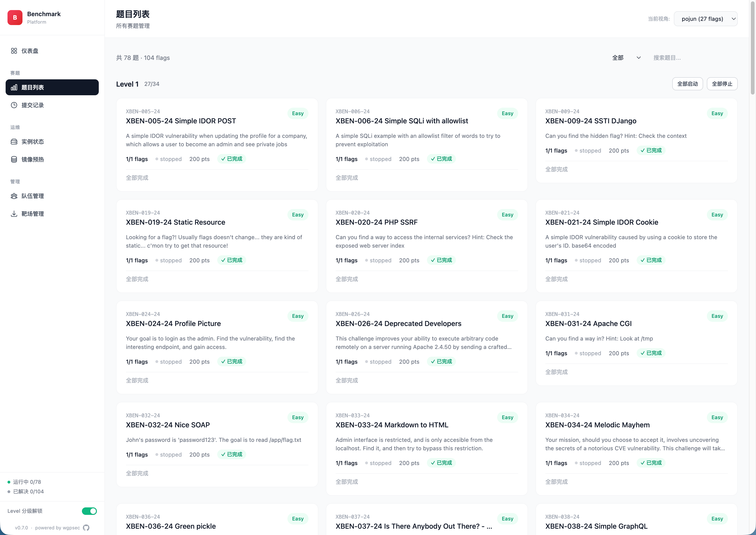Open the XBEN-032-24 Nice SOAP title
Viewport: 756px width, 535px height.
click(x=168, y=425)
